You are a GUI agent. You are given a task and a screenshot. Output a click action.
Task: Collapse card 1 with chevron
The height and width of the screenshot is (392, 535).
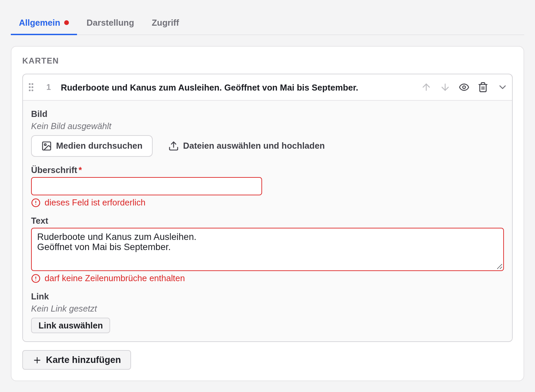tap(503, 87)
